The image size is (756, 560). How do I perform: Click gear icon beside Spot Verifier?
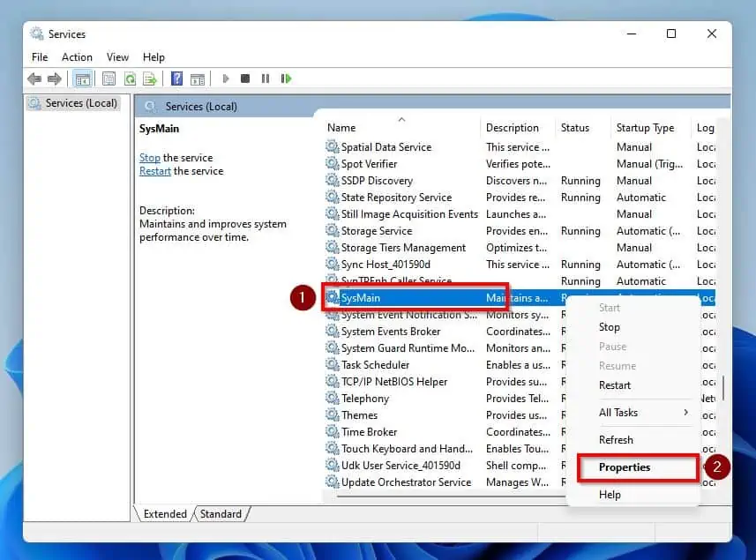point(332,163)
